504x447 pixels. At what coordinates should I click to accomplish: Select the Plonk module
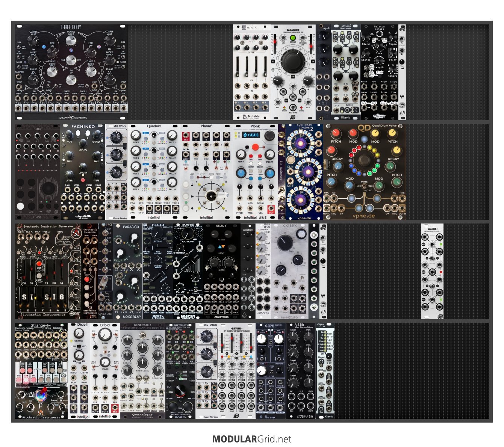click(256, 172)
